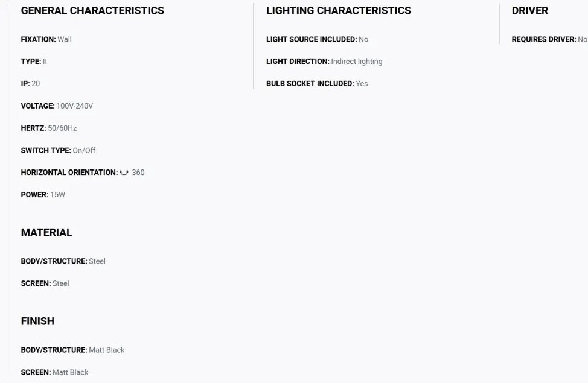Click the Bulb Socket Included label
The width and height of the screenshot is (588, 383).
(x=310, y=84)
